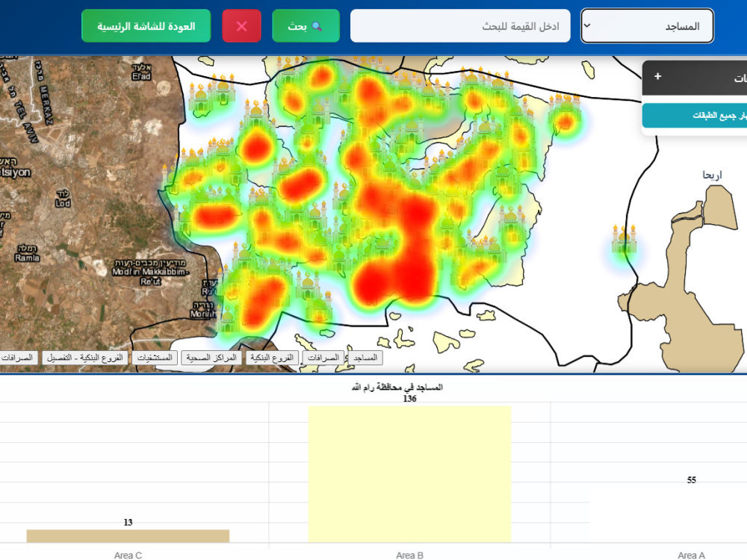Select the المساجد map tab
Screen dimensions: 747x560
[x=365, y=357]
